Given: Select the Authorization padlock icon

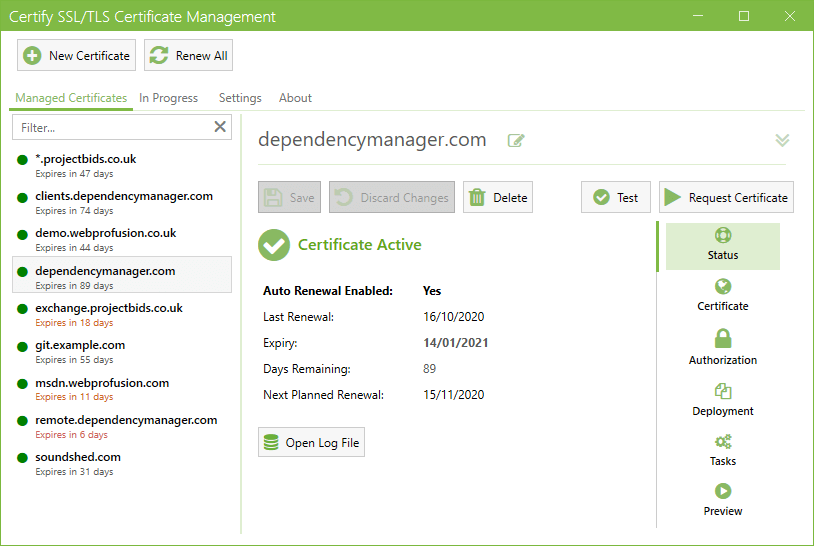Looking at the screenshot, I should (x=723, y=339).
